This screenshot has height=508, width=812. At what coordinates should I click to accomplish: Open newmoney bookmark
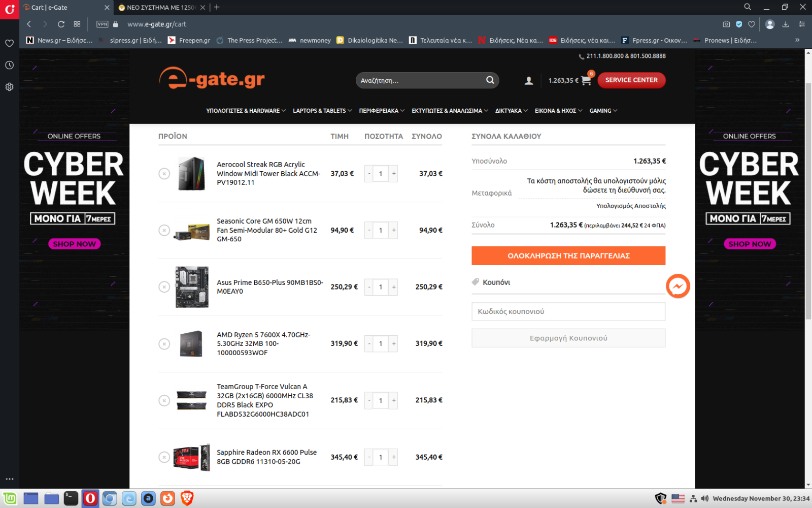[x=310, y=40]
